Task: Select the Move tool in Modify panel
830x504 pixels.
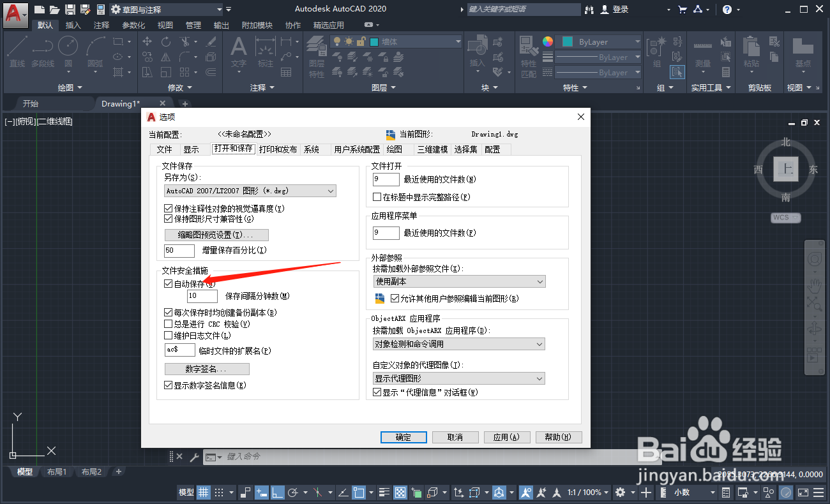Action: pyautogui.click(x=147, y=41)
